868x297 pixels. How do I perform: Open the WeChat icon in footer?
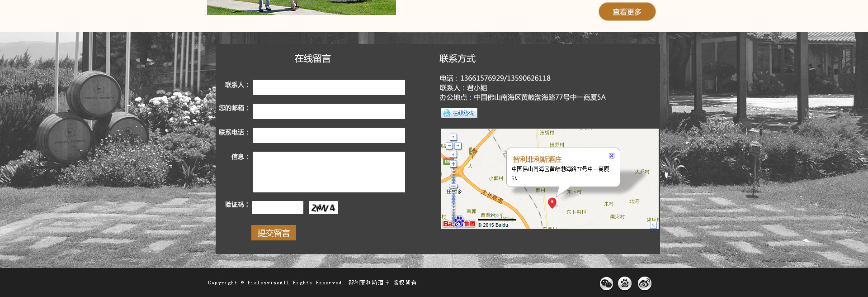[x=606, y=283]
